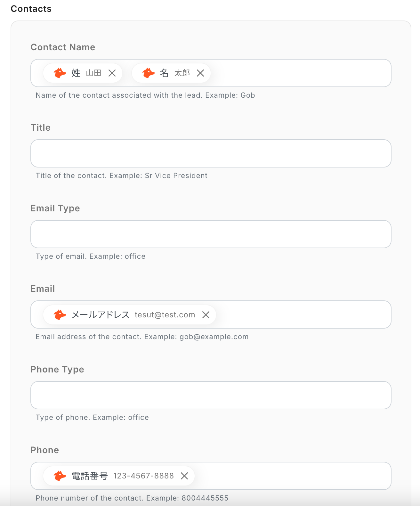Select the 太郎 value text in the pill
This screenshot has height=506, width=420.
click(182, 73)
